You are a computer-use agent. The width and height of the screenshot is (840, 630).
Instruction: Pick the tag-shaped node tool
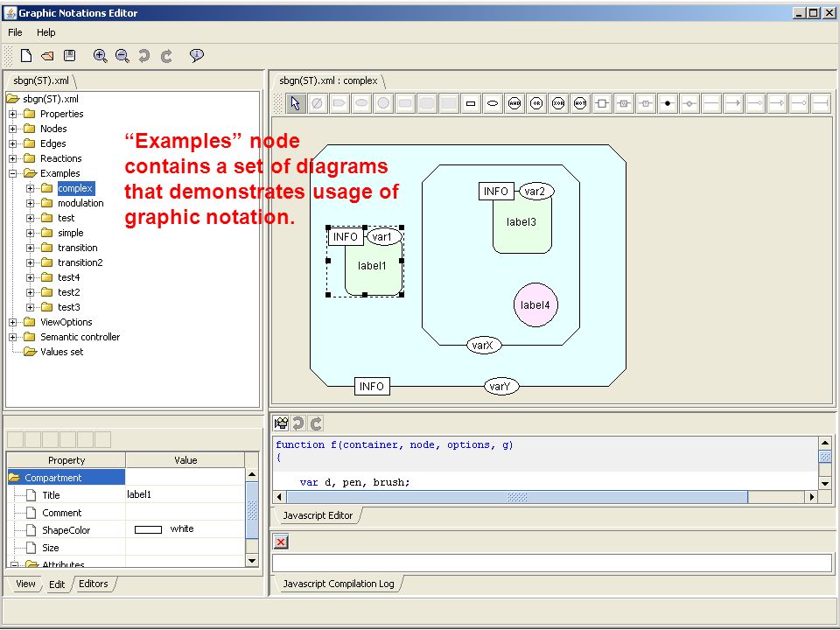(x=339, y=103)
